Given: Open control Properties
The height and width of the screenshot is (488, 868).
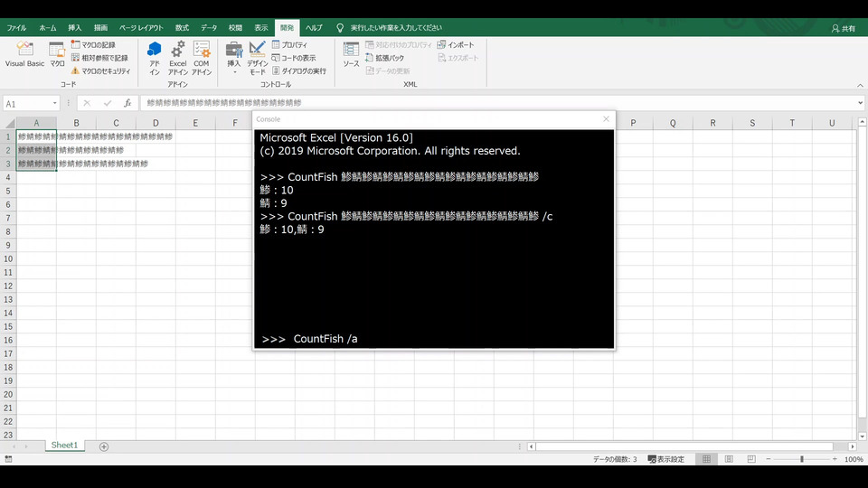Looking at the screenshot, I should pos(289,45).
